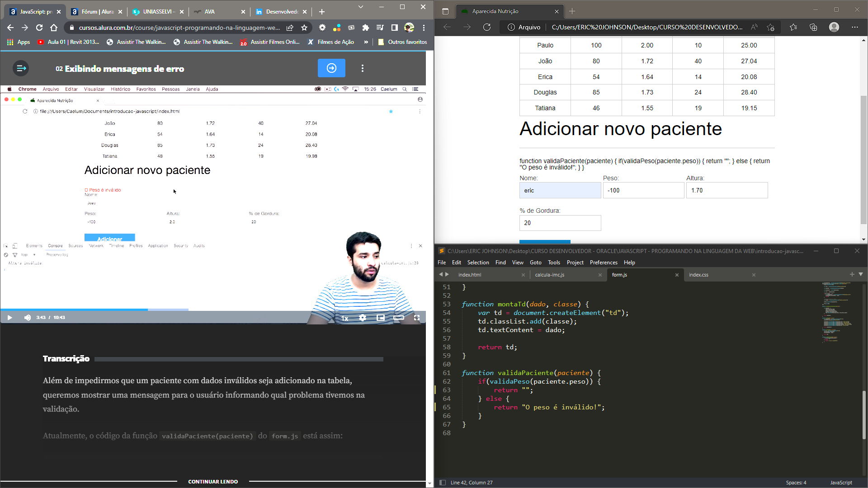Click the Altura input field
This screenshot has width=868, height=488.
[727, 190]
